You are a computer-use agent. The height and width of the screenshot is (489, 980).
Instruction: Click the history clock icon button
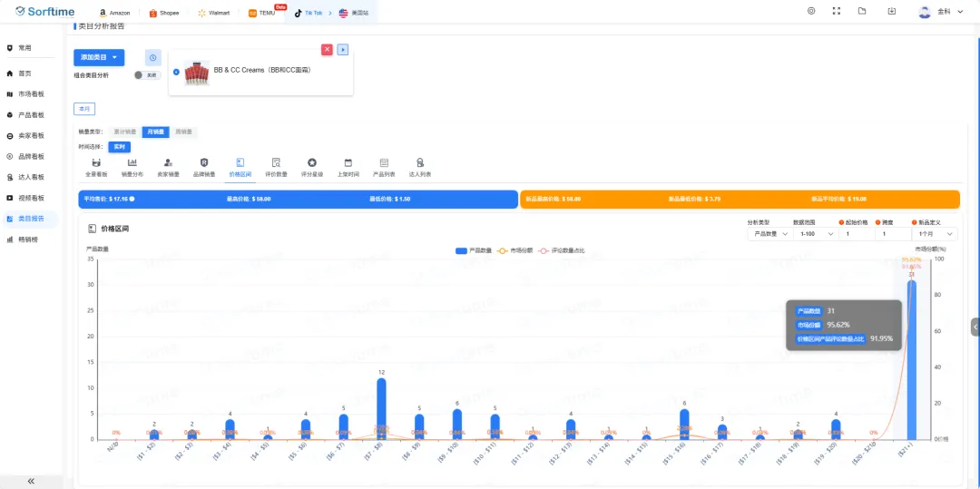(153, 57)
